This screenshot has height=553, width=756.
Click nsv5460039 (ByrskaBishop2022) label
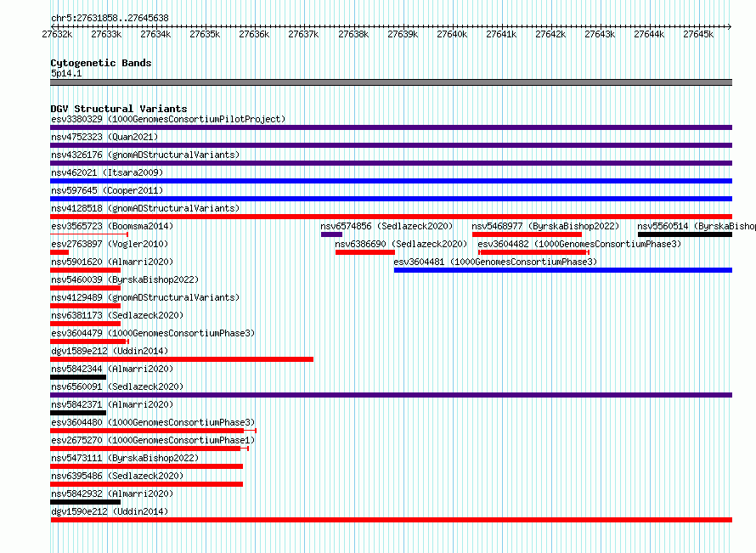coord(125,279)
